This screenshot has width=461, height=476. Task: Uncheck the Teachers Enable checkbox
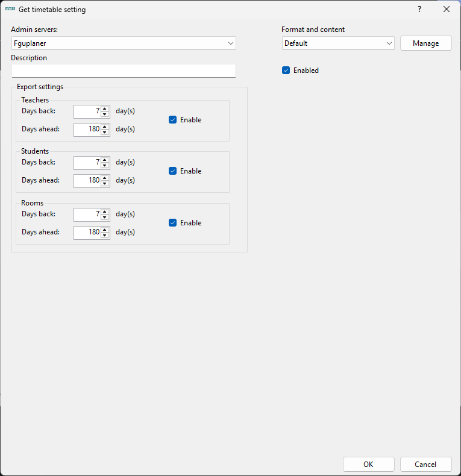pyautogui.click(x=173, y=120)
